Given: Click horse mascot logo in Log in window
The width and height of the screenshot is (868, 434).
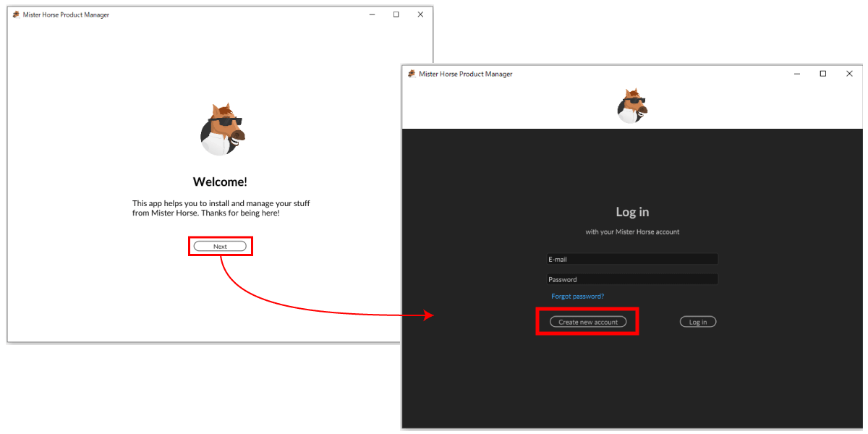Looking at the screenshot, I should (632, 106).
